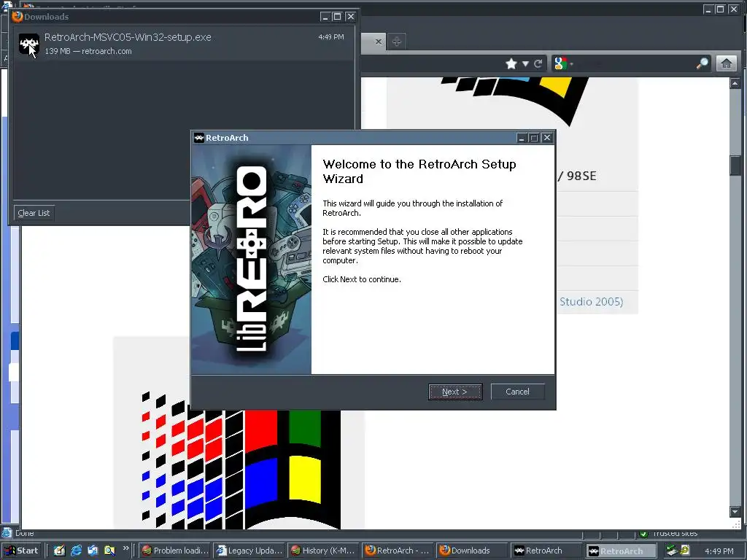Click the safely remove hardware tray icon
747x560 pixels.
[x=672, y=551]
